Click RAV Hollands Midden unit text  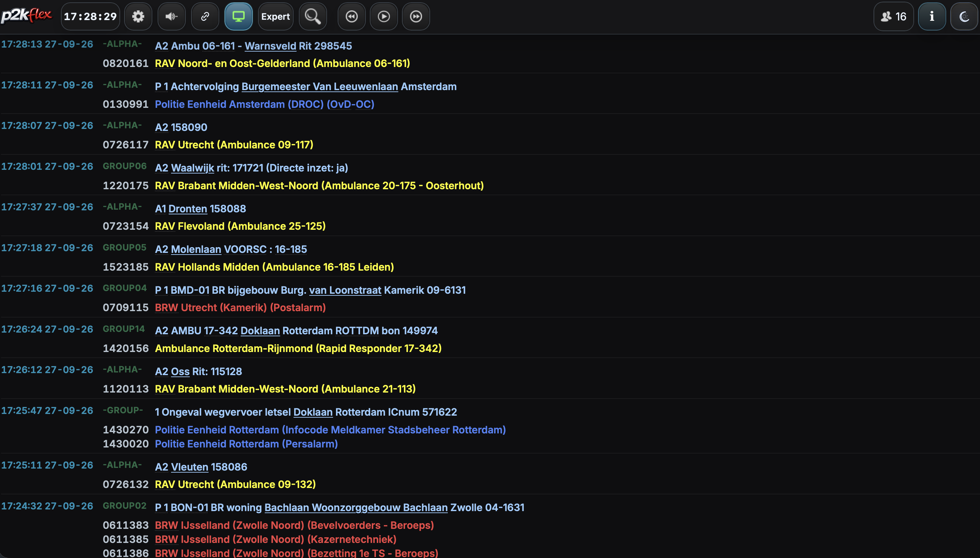coord(274,267)
